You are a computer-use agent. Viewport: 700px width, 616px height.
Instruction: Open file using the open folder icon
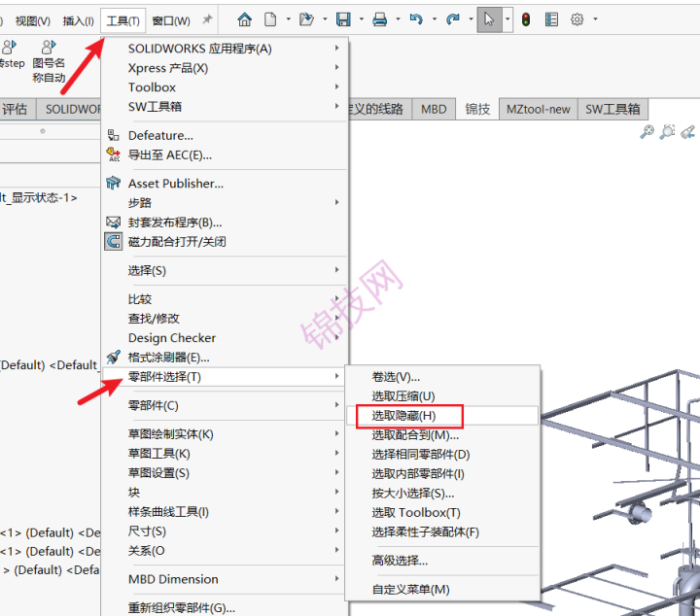pos(306,19)
